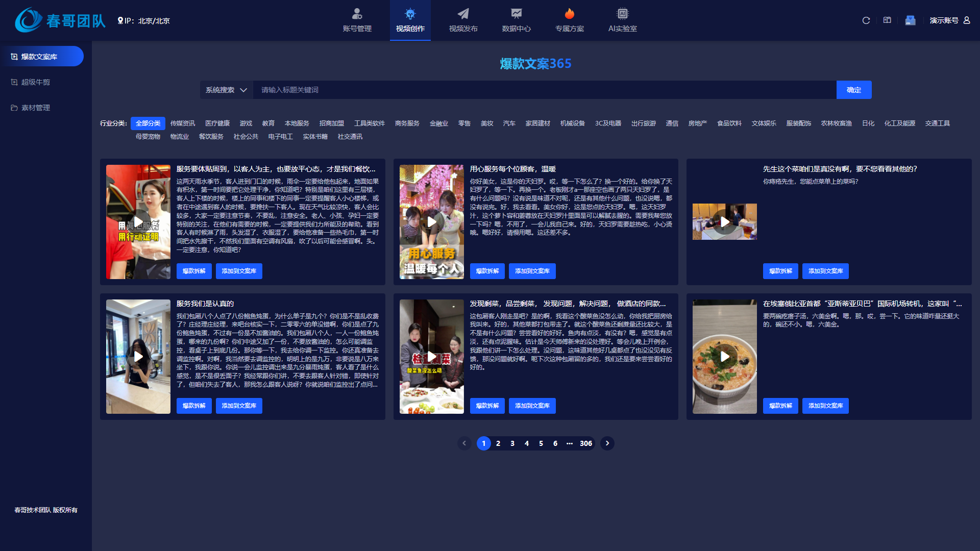
Task: Filter by 餐饮服务 industry category
Action: click(x=211, y=137)
